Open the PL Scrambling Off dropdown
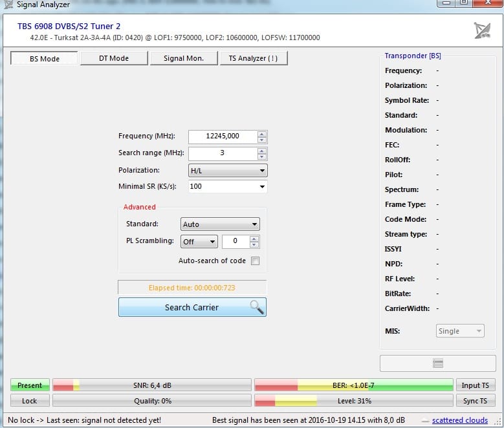 click(x=199, y=242)
